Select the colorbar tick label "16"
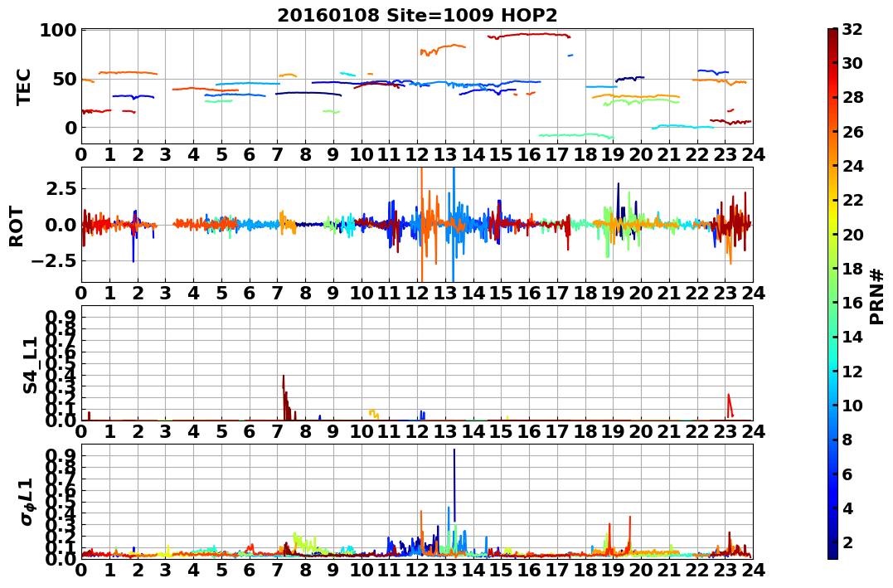Viewport: 893px width, 588px height. (852, 303)
